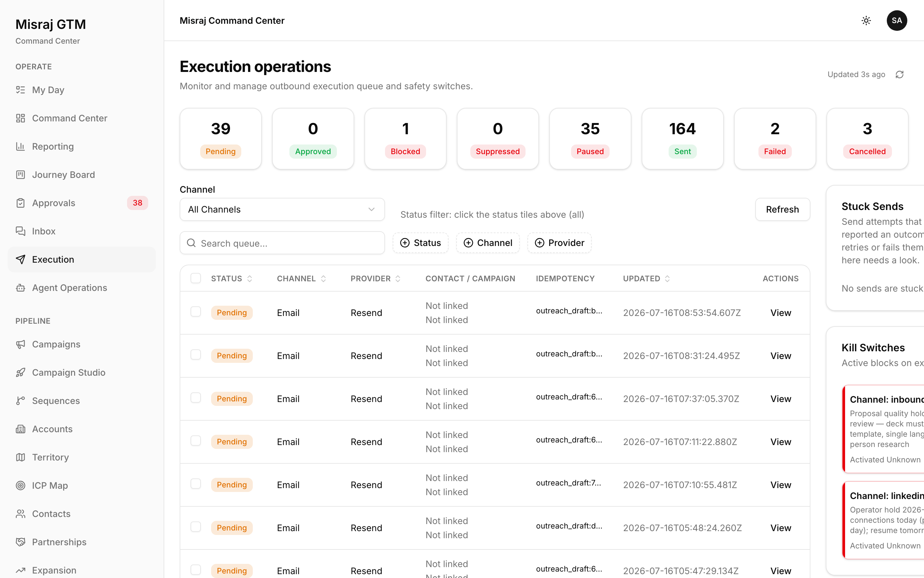Sort the table by the STATUS column
Screen dimensions: 924x578
coord(231,279)
